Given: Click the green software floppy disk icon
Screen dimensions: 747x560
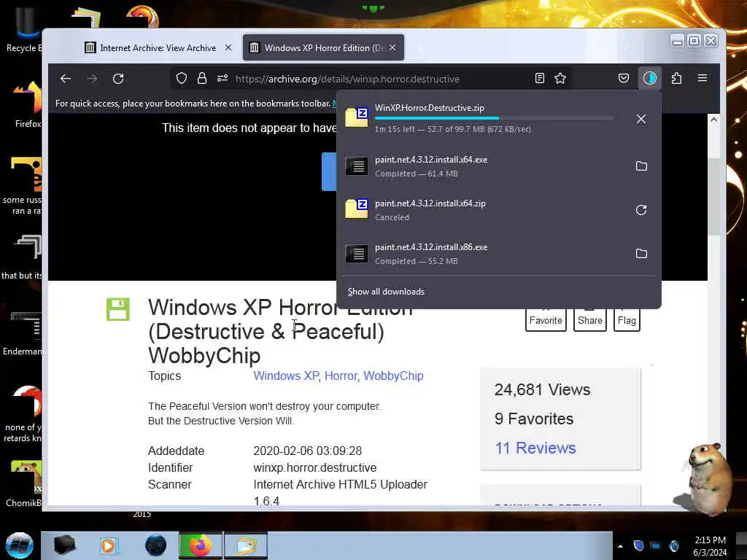Looking at the screenshot, I should click(x=117, y=309).
